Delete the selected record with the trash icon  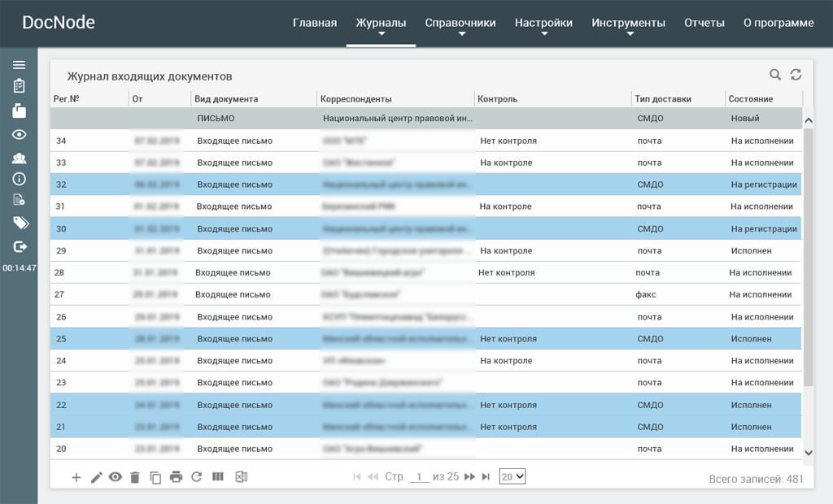pos(135,477)
